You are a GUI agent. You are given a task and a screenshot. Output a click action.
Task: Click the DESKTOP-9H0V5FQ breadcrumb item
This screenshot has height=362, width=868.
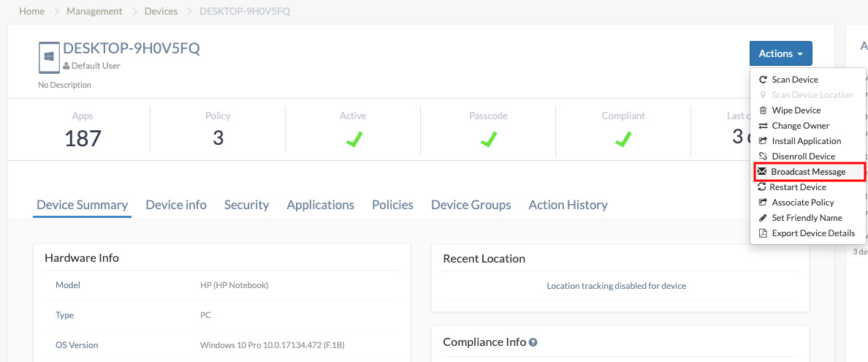click(x=245, y=11)
